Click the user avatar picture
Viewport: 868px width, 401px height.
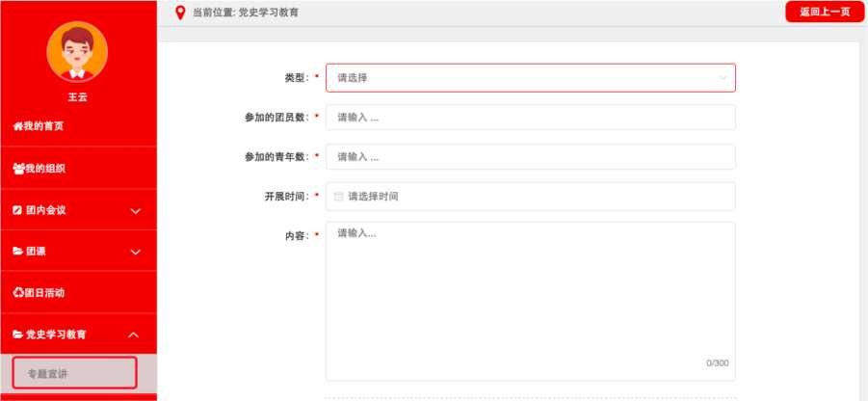pyautogui.click(x=77, y=51)
